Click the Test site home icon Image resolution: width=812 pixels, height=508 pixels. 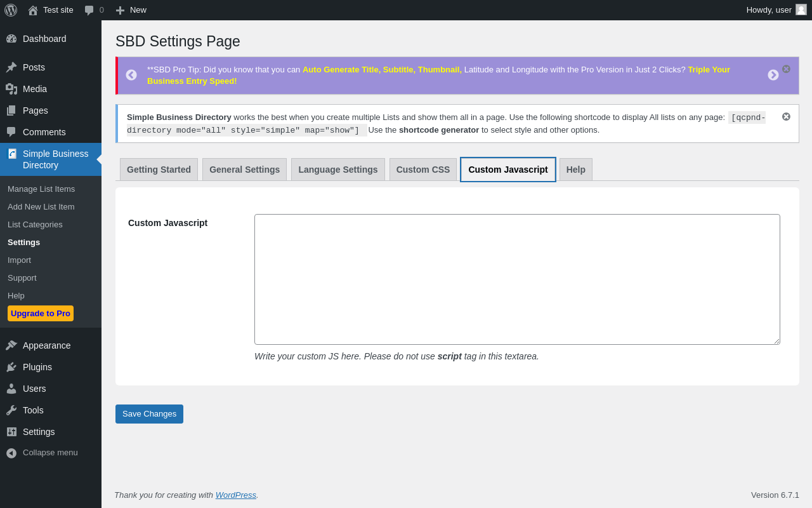(33, 10)
